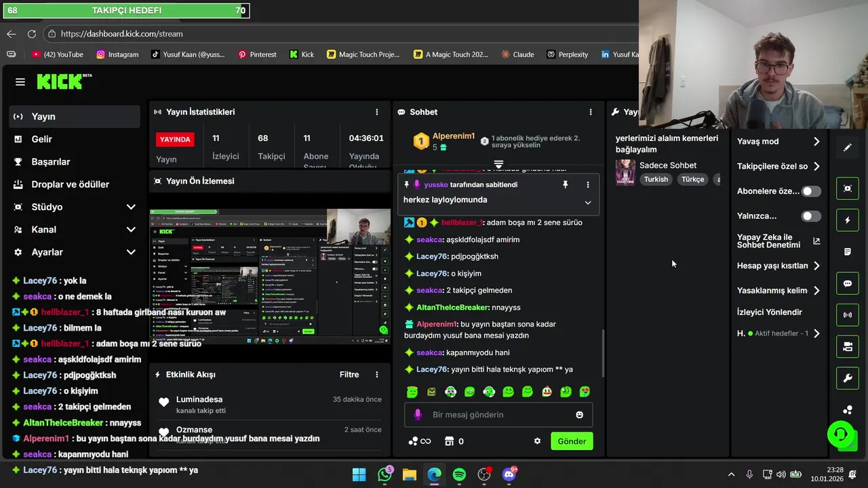Click the camera switch icon in right rail

pyautogui.click(x=848, y=347)
